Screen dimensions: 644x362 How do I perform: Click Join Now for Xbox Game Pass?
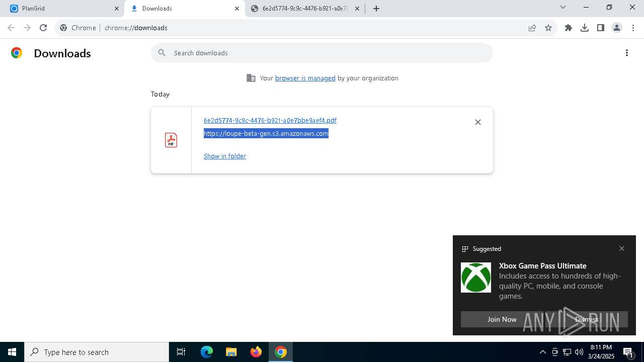click(502, 319)
